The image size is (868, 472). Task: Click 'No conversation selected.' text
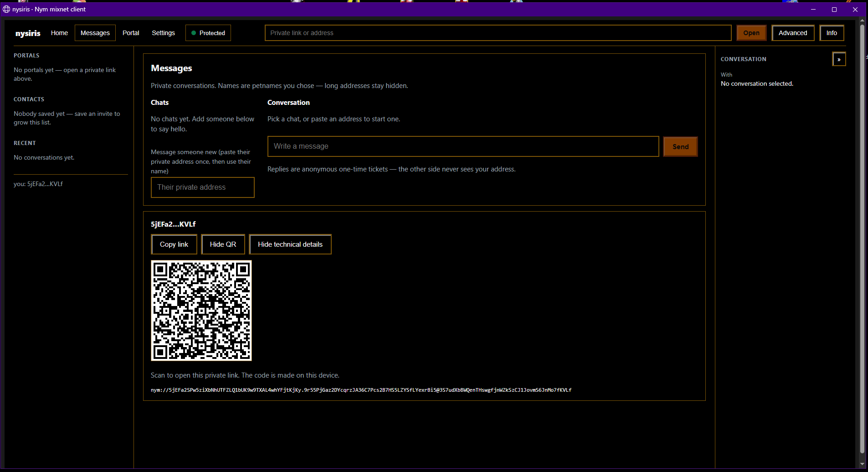pos(757,83)
